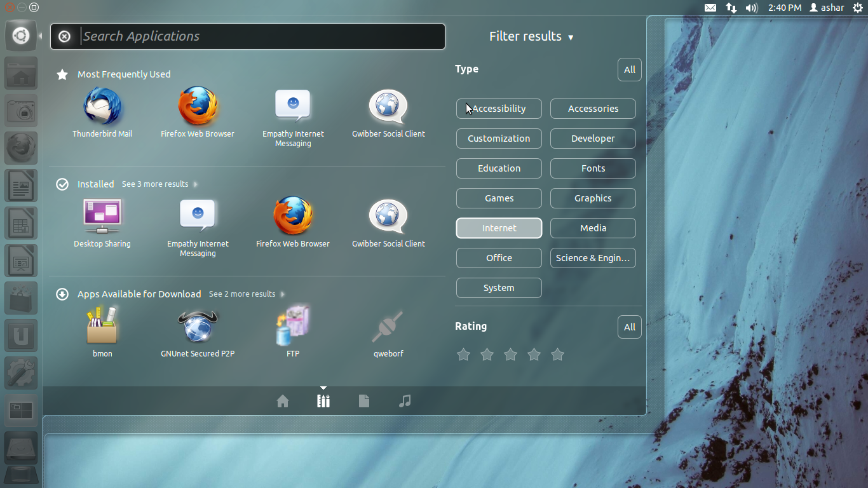Switch to the Files lens tab

coord(364,401)
